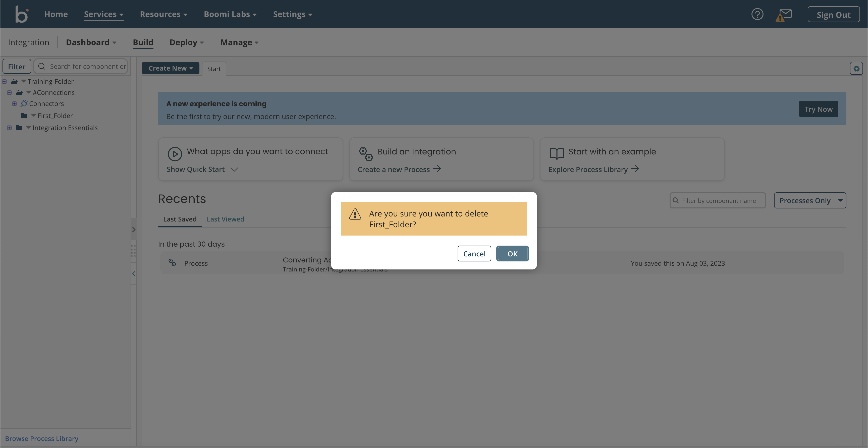This screenshot has width=868, height=448.
Task: Click the warning triangle in the delete dialog
Action: [x=355, y=213]
